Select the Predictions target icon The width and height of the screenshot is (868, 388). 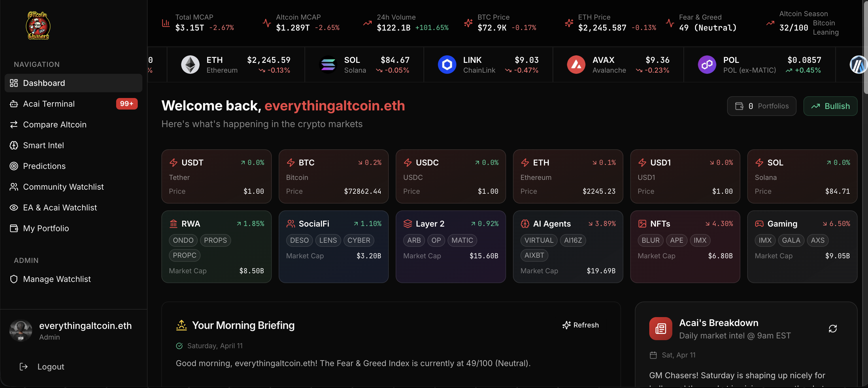point(14,166)
